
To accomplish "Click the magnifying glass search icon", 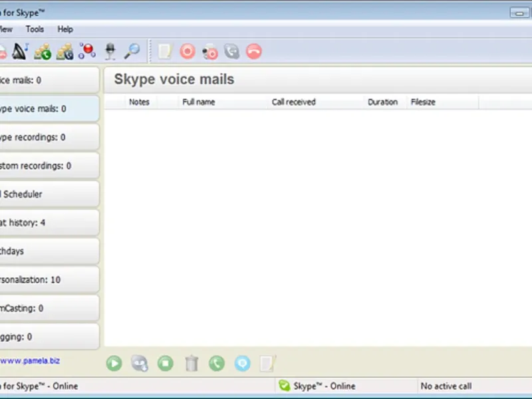I will [x=132, y=51].
